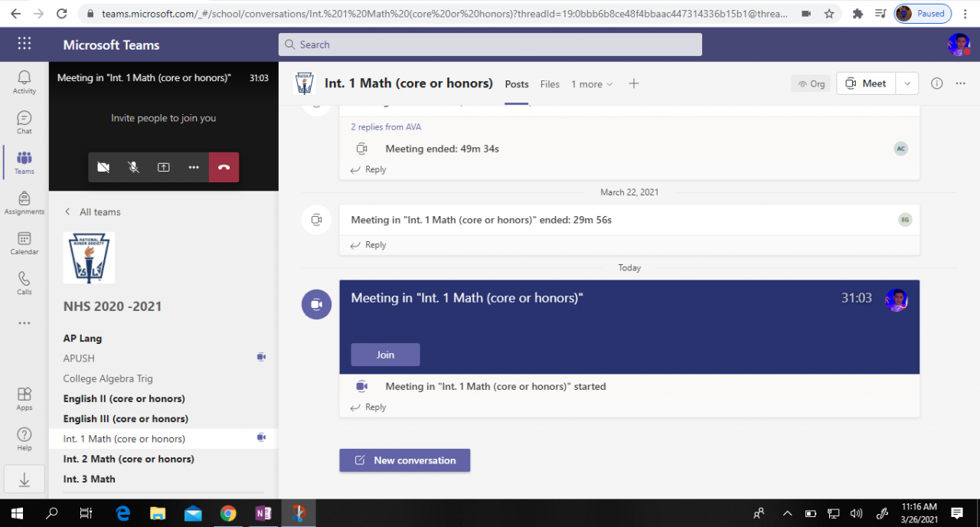Reply under the meeting started post
Viewport: 980px width, 527px height.
coord(368,408)
